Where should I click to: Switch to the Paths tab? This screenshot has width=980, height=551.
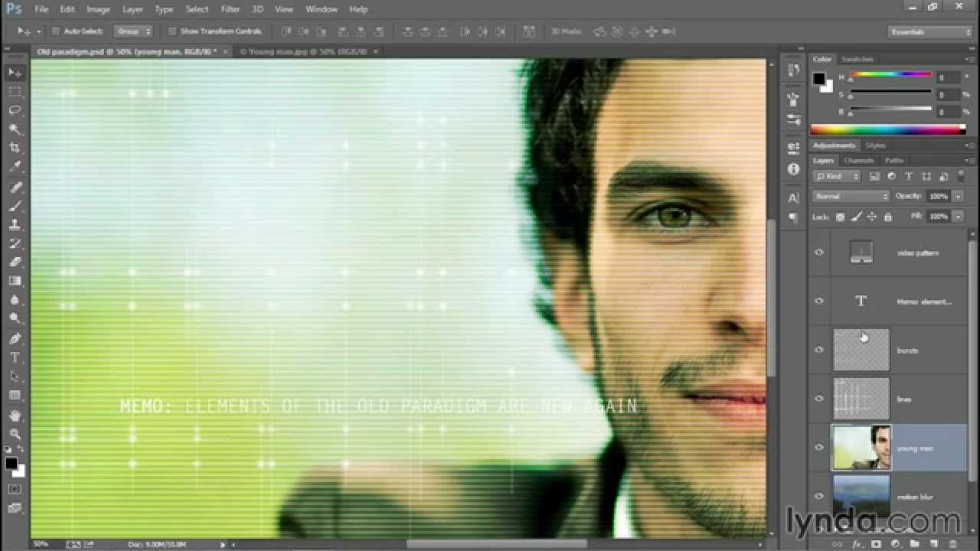coord(893,161)
